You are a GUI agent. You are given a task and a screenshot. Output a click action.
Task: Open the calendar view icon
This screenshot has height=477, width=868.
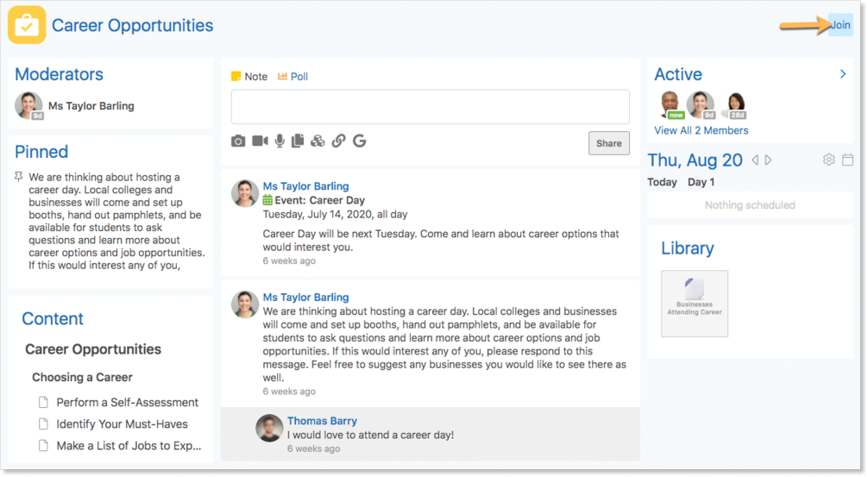tap(847, 160)
